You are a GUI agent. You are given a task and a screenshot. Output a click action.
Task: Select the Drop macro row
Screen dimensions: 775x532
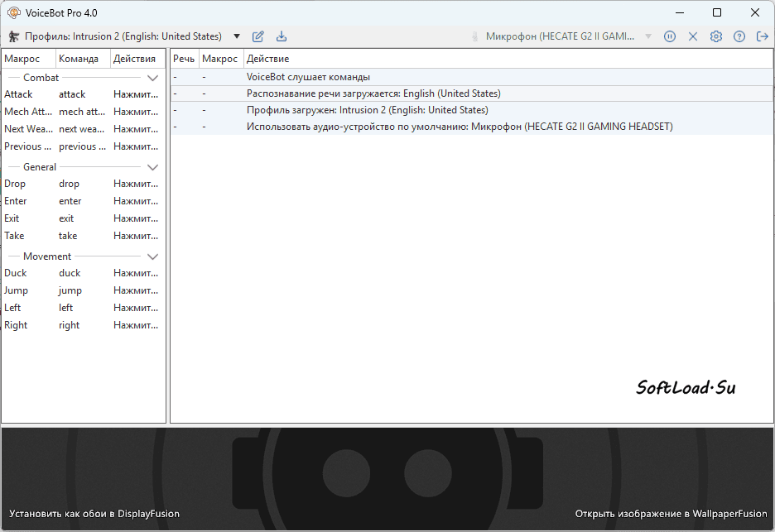(x=84, y=184)
